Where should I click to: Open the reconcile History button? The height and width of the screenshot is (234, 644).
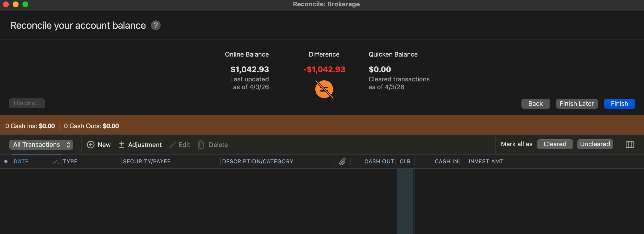pyautogui.click(x=27, y=103)
